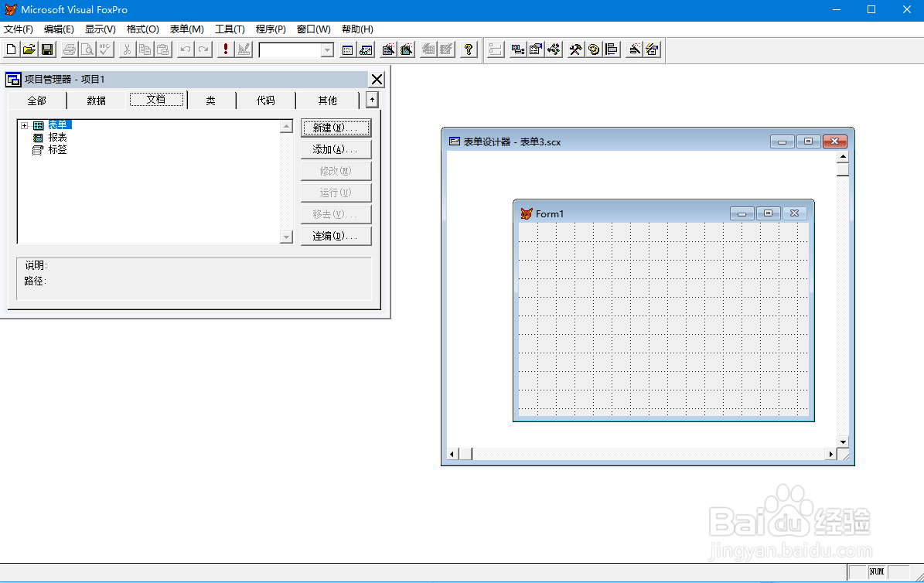Open the 显示(V) menu
924x583 pixels.
(x=101, y=29)
